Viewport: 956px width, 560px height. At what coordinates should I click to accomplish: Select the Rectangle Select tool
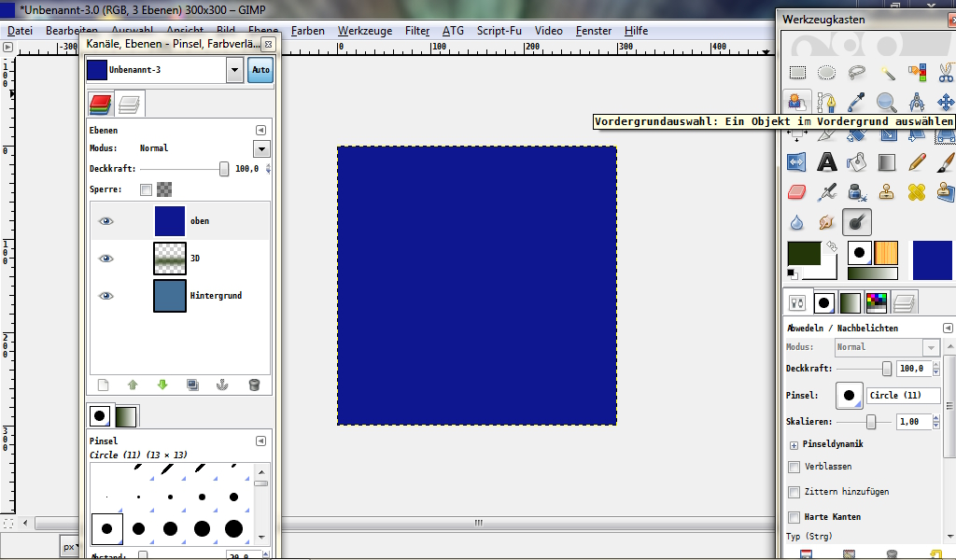pyautogui.click(x=797, y=73)
